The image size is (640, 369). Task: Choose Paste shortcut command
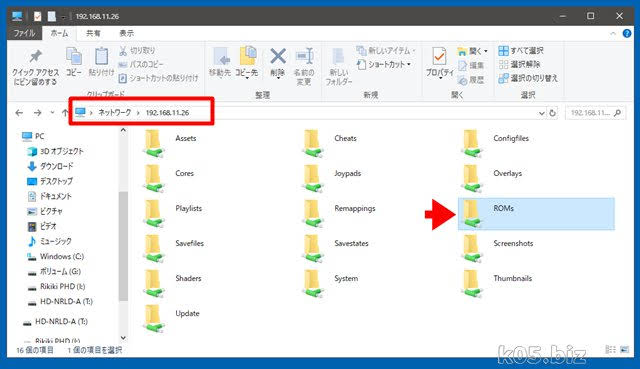point(158,78)
